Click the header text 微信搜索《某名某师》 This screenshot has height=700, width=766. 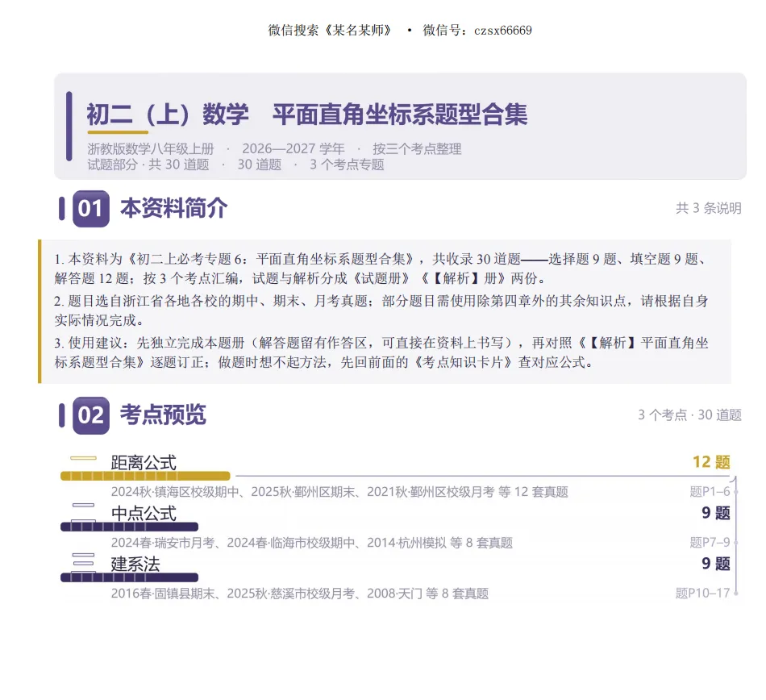[330, 31]
